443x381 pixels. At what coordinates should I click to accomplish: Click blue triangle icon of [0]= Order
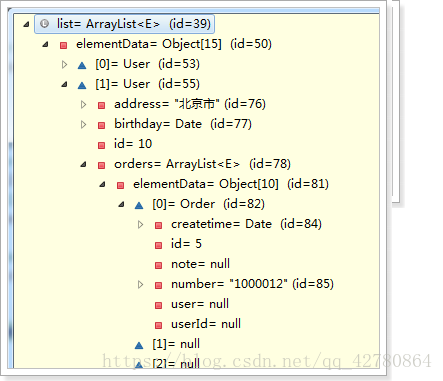139,205
